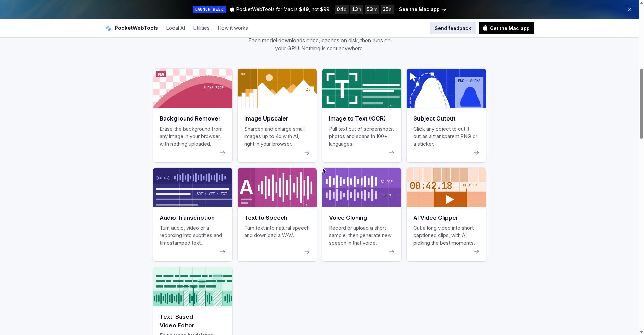The height and width of the screenshot is (335, 644).
Task: Open the Local AI menu
Action: pos(176,28)
